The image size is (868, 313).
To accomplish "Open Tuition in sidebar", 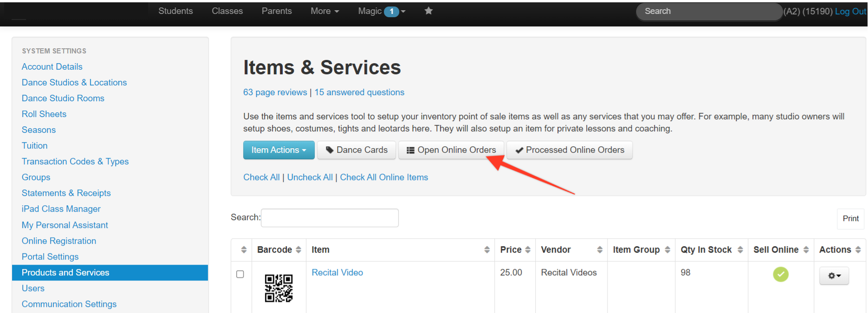I will pos(34,146).
